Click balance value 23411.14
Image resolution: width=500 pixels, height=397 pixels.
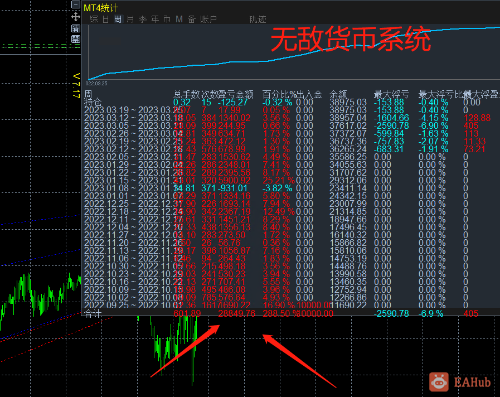click(x=348, y=188)
